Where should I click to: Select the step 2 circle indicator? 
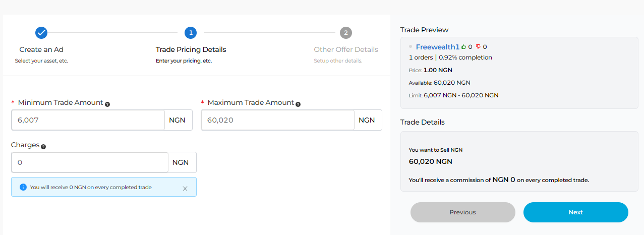click(345, 33)
